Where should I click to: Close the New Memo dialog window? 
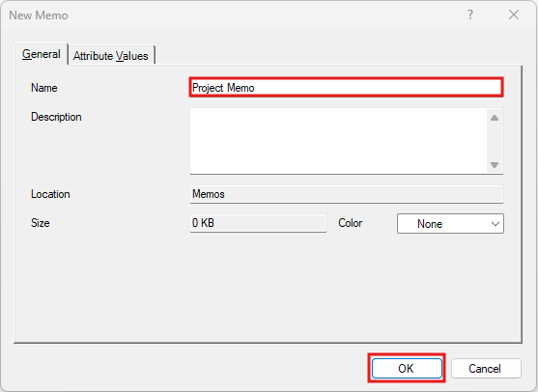(514, 14)
